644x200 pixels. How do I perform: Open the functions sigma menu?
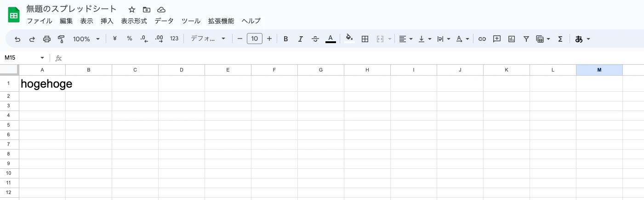pyautogui.click(x=560, y=39)
